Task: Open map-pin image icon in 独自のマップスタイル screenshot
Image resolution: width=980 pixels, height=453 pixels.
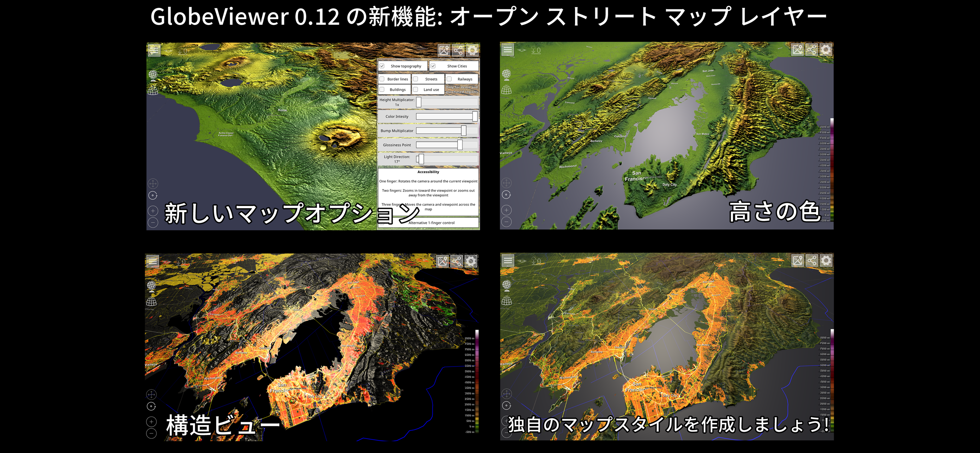Action: pyautogui.click(x=798, y=260)
